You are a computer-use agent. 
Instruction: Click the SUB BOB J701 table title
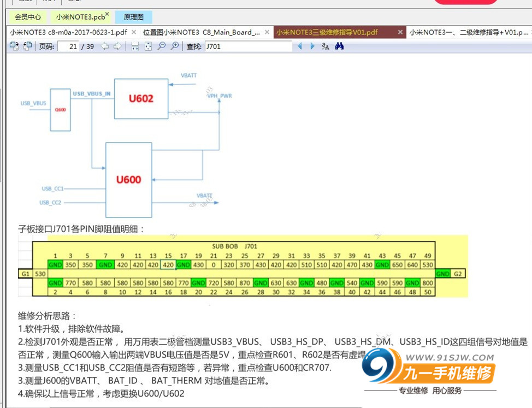[234, 246]
